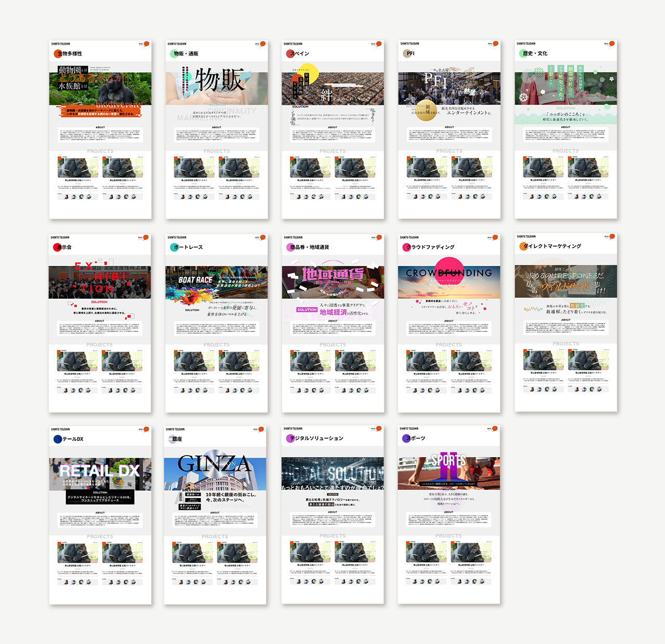
Task: Open the orange menu bubble on 銀座 page
Action: (x=261, y=430)
